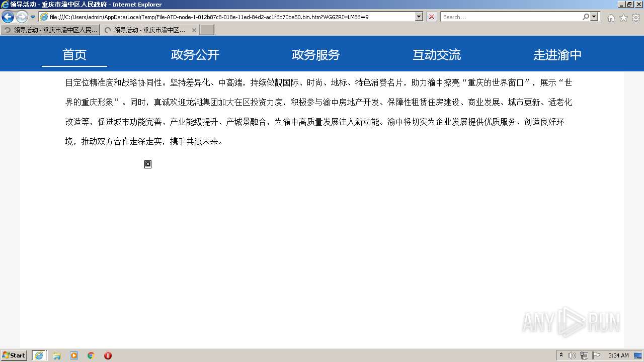This screenshot has width=644, height=362.
Task: Open Action Center flag tray icon
Action: (x=596, y=355)
